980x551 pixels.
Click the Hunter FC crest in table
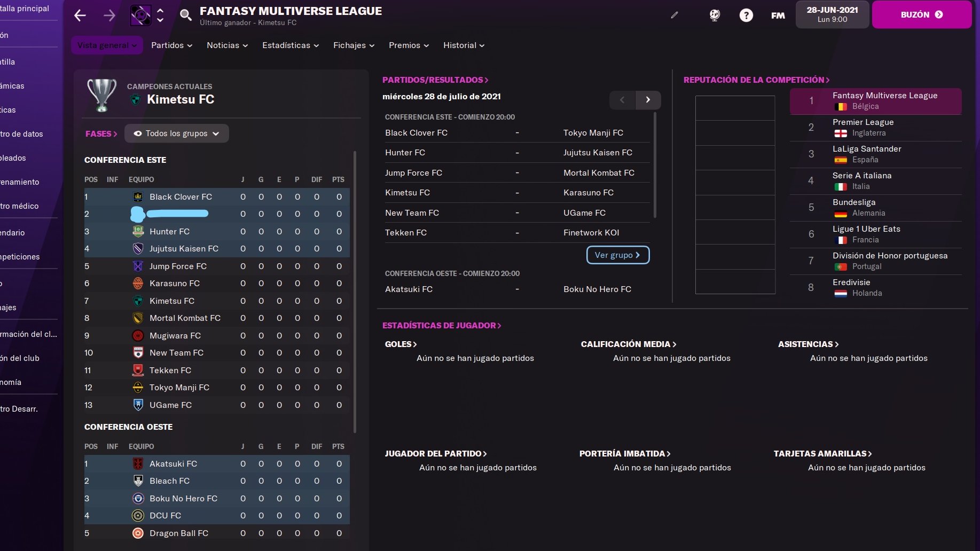pos(138,232)
